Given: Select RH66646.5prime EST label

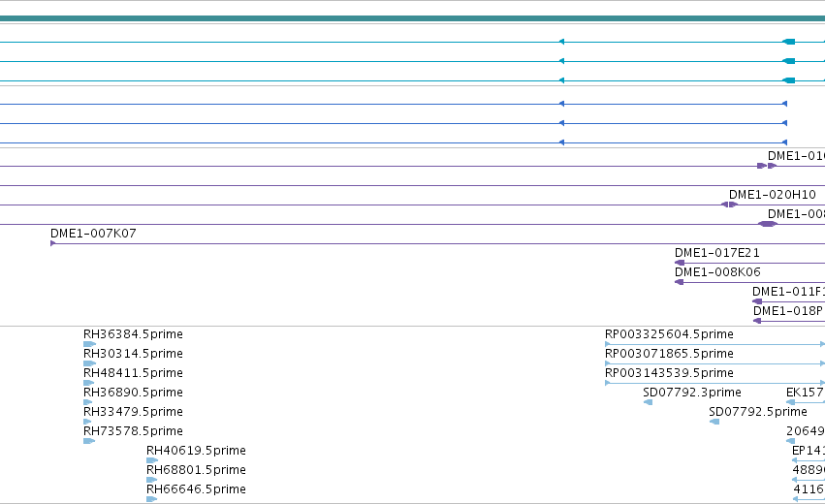Looking at the screenshot, I should click(196, 489).
